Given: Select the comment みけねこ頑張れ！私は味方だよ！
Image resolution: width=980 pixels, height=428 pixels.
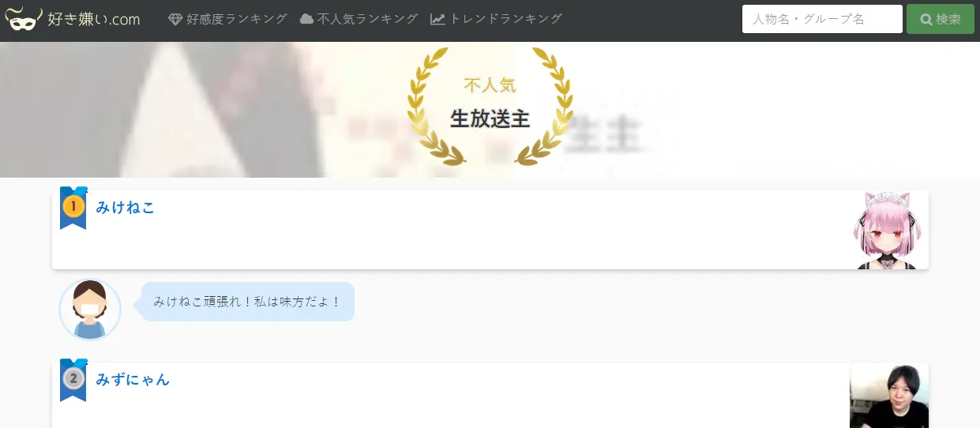Looking at the screenshot, I should pos(247,302).
